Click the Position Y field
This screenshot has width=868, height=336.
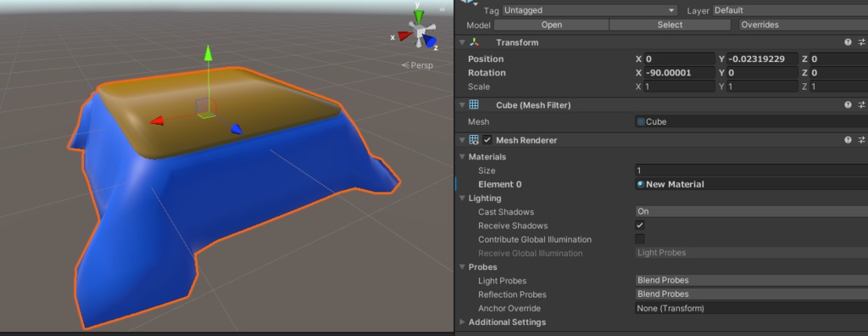[x=762, y=59]
